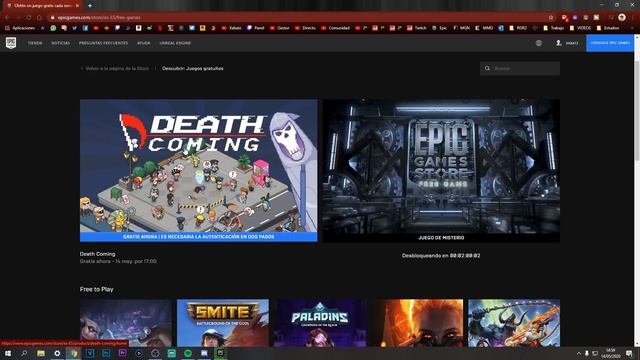Switch to Chrome in taskbar

coord(73,353)
